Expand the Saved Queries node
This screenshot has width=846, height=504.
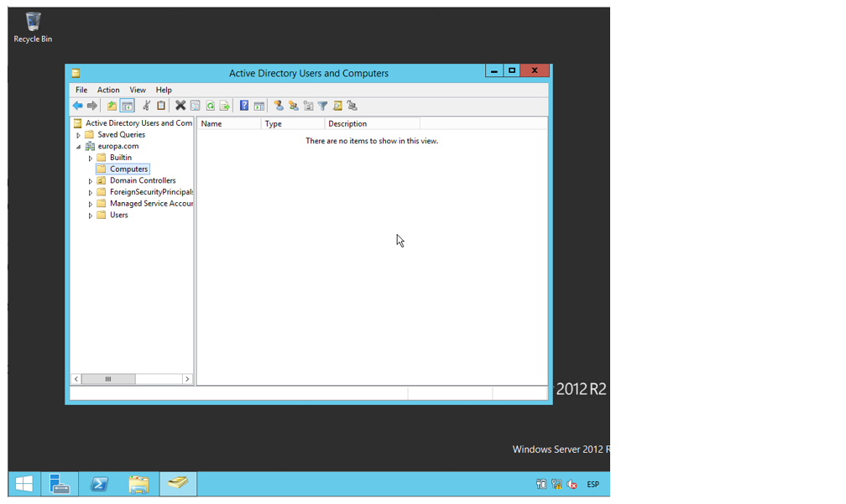79,135
